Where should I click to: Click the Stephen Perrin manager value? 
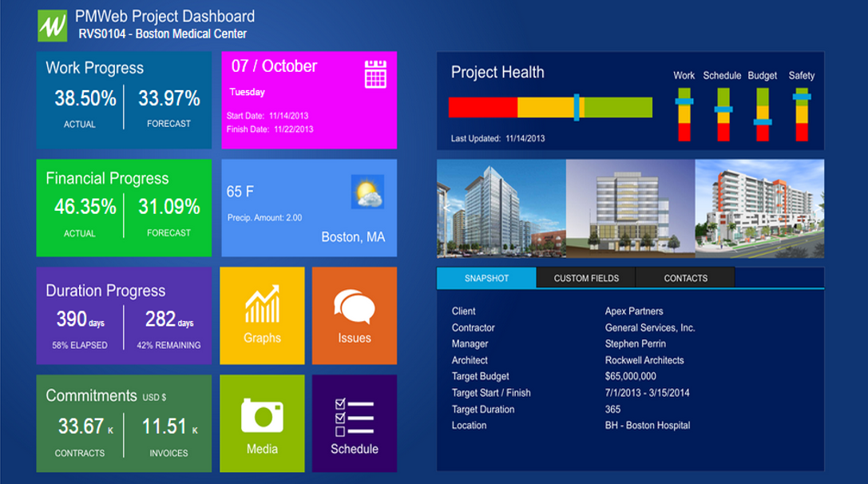click(x=636, y=344)
